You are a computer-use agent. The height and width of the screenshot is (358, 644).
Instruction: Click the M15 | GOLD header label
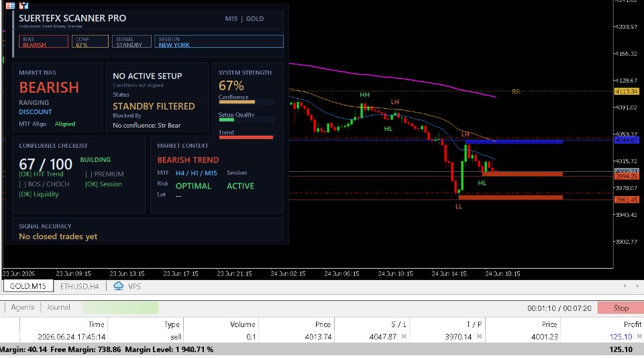click(x=244, y=19)
